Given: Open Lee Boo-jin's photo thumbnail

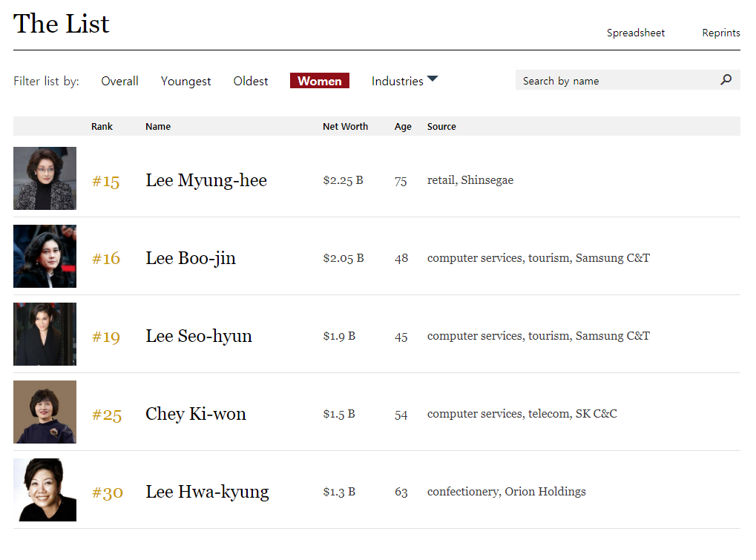Looking at the screenshot, I should tap(45, 257).
